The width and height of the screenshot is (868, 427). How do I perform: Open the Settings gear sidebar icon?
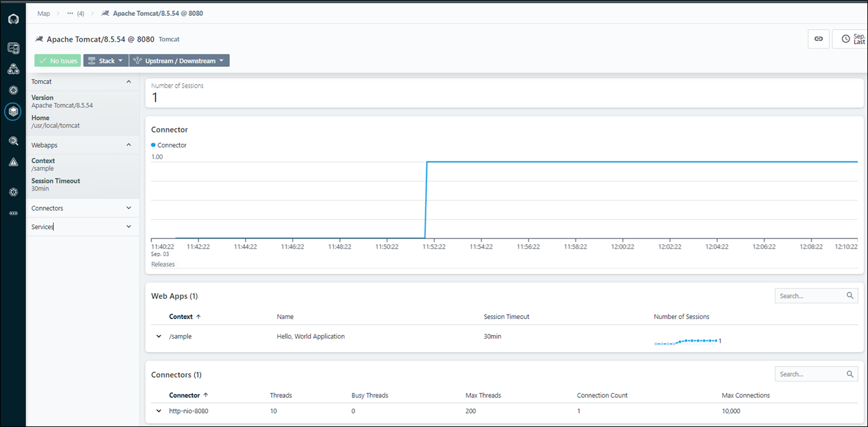[13, 192]
